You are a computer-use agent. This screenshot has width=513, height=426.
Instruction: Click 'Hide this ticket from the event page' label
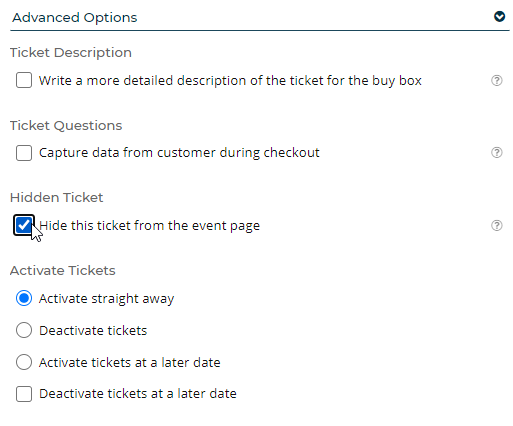coord(149,226)
